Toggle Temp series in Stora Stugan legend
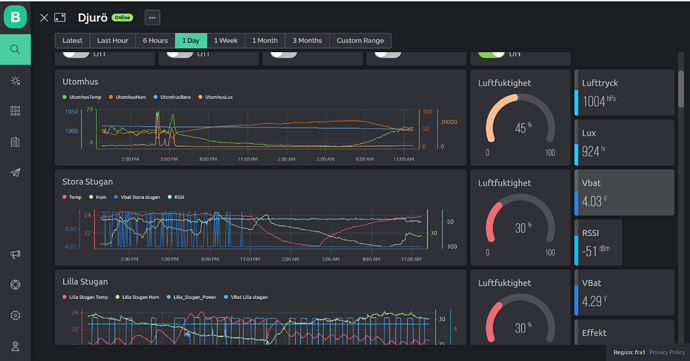690x361 pixels. [72, 197]
